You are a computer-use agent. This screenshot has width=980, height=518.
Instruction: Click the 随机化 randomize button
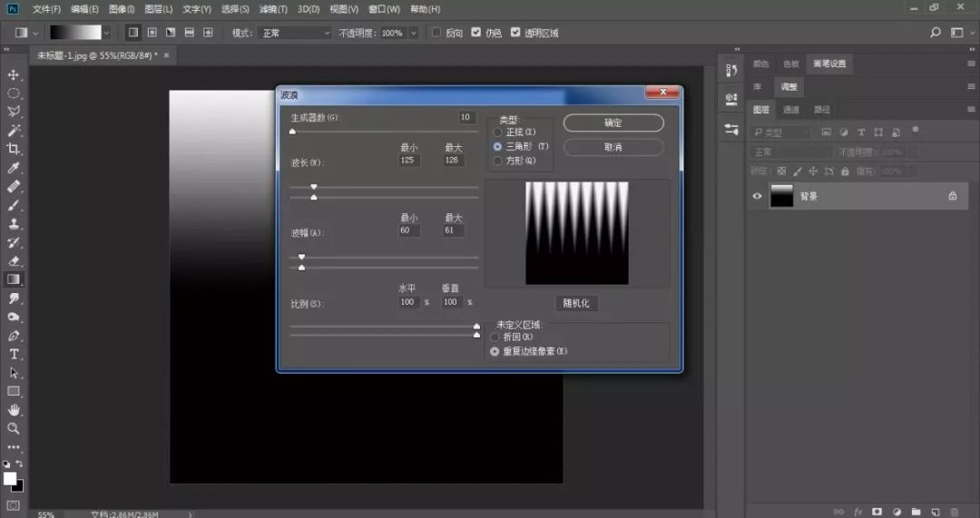click(x=577, y=303)
